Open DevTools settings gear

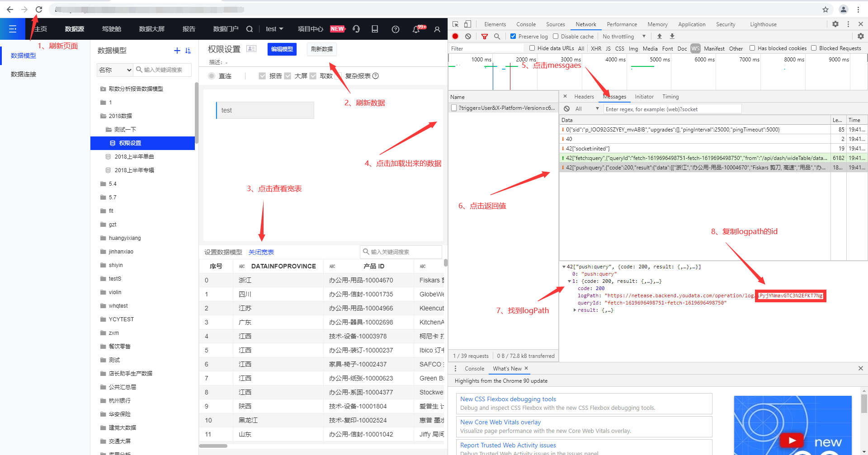tap(835, 24)
